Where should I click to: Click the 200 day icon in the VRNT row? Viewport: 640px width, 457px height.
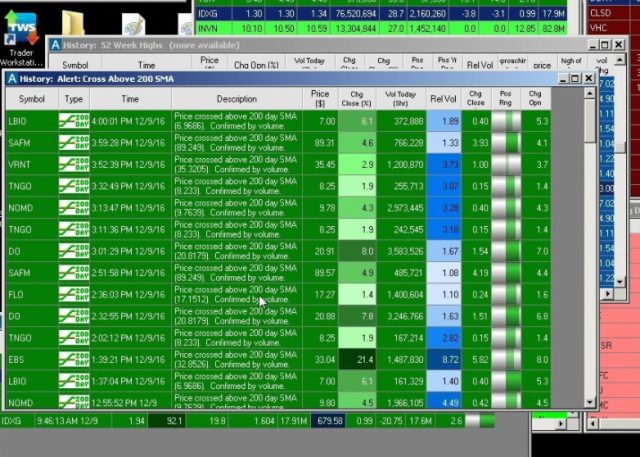click(74, 164)
